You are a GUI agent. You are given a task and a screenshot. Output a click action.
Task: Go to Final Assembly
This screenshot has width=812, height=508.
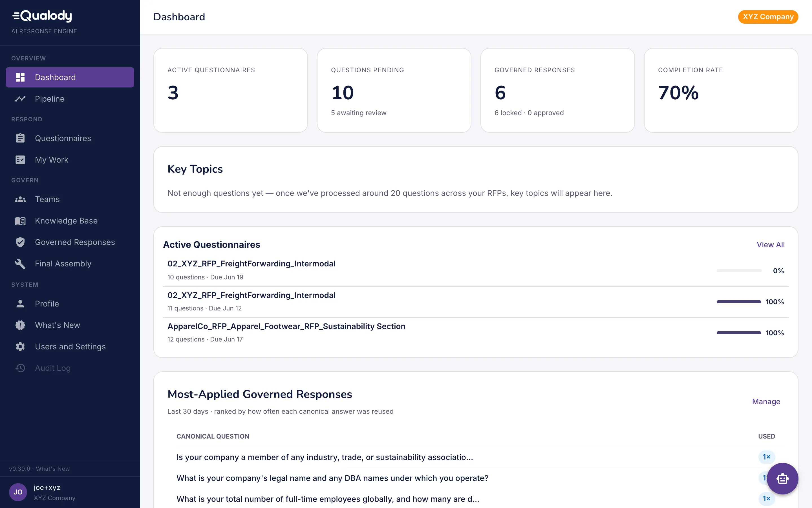(70, 264)
